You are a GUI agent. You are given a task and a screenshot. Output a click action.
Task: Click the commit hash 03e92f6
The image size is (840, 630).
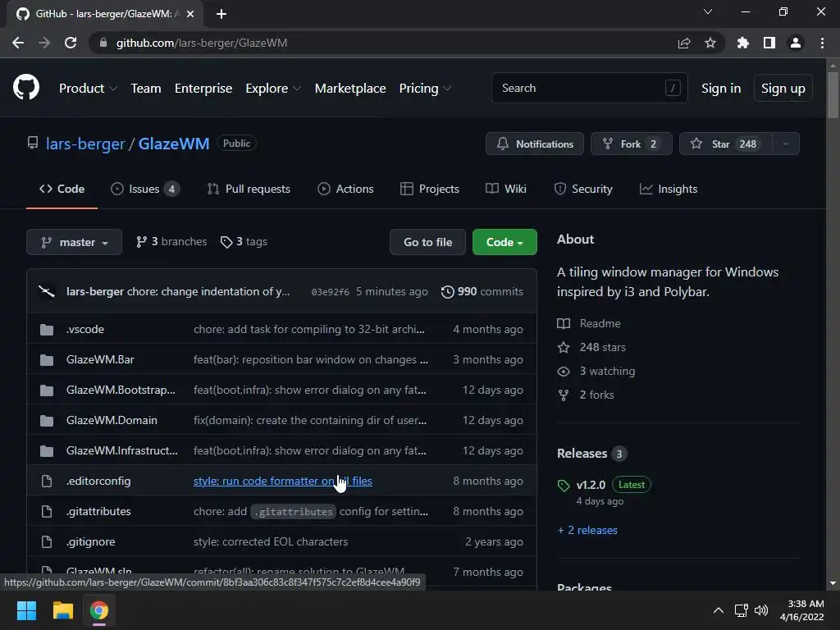tap(330, 292)
